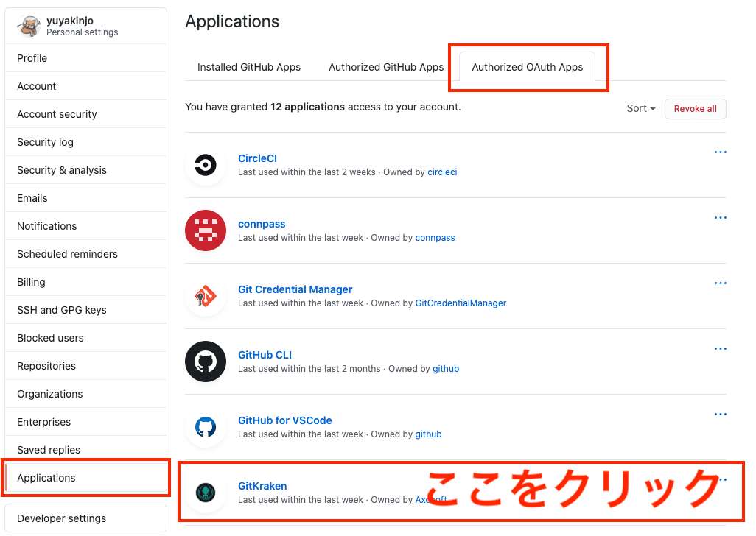The image size is (756, 536).
Task: Open GitHub for VSCode three-dot menu
Action: coord(720,415)
